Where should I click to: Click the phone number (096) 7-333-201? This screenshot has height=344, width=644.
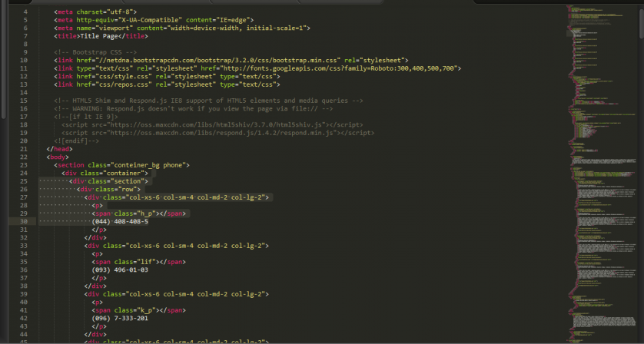(x=120, y=318)
